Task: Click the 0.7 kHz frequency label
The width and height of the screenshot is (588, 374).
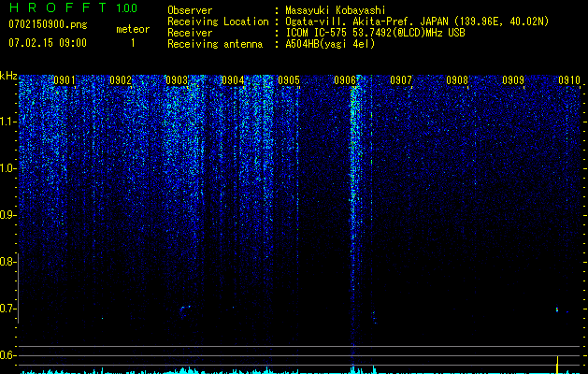Action: 7,309
